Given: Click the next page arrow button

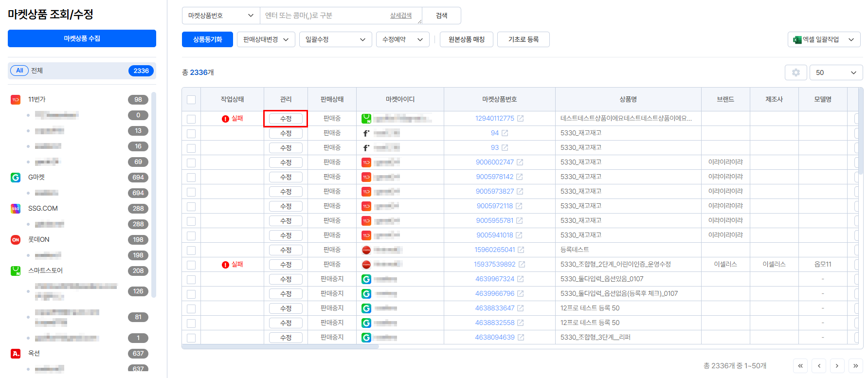Looking at the screenshot, I should [837, 366].
